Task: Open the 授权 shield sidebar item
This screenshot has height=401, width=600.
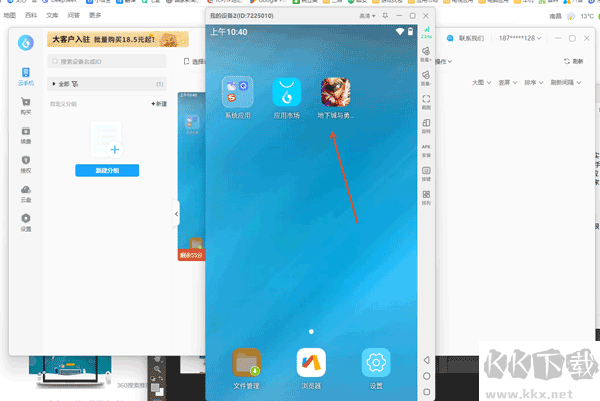Action: (26, 164)
